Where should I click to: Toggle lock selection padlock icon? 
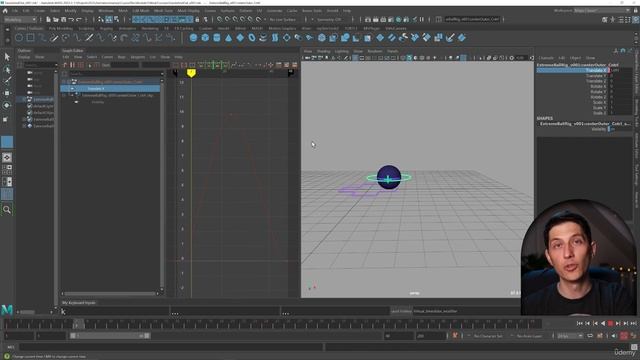pos(198,19)
